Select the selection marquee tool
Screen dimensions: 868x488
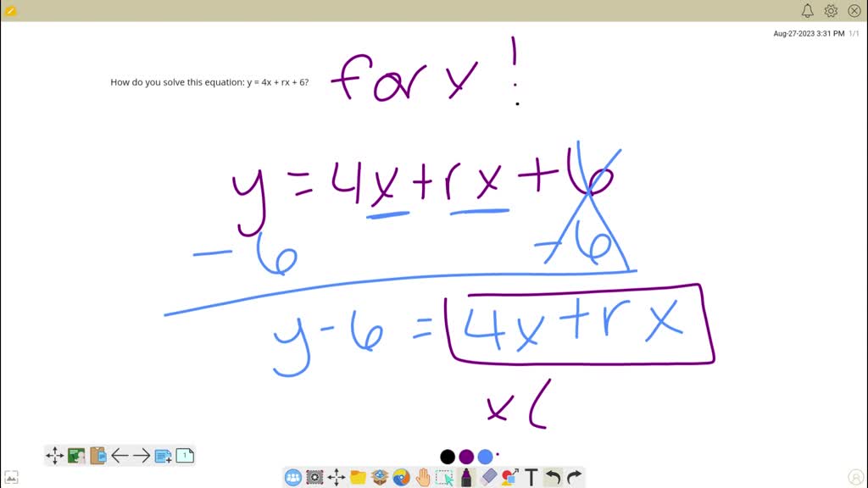pyautogui.click(x=444, y=477)
